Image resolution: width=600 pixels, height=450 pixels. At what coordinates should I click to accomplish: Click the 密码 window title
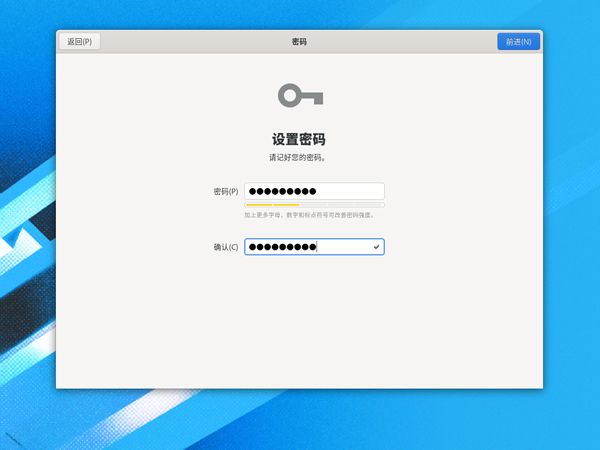[x=299, y=41]
